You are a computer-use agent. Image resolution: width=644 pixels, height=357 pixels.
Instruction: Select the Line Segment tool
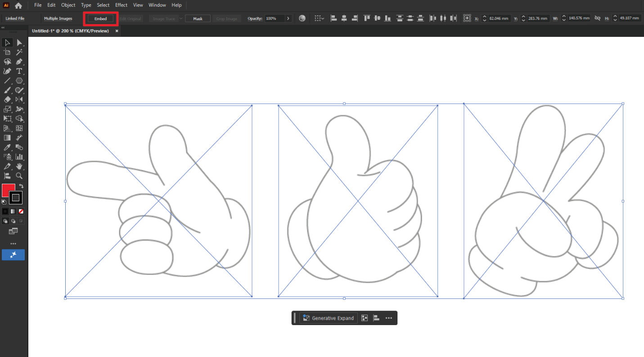(7, 81)
